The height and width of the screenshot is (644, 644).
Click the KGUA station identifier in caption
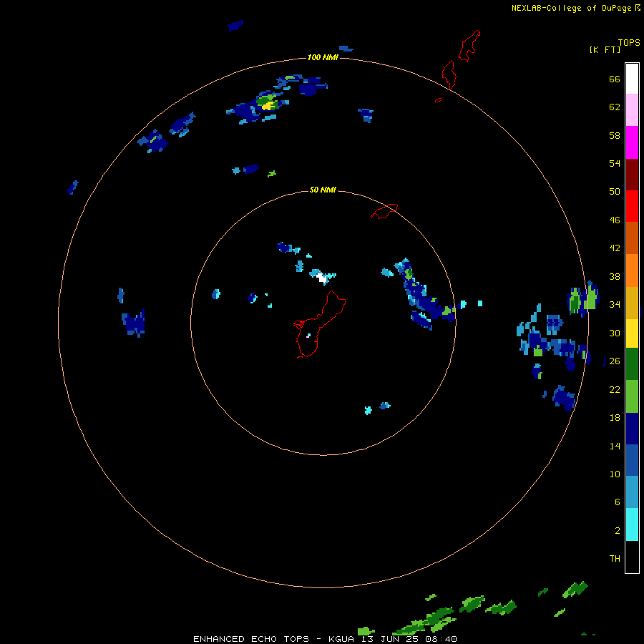(x=343, y=639)
